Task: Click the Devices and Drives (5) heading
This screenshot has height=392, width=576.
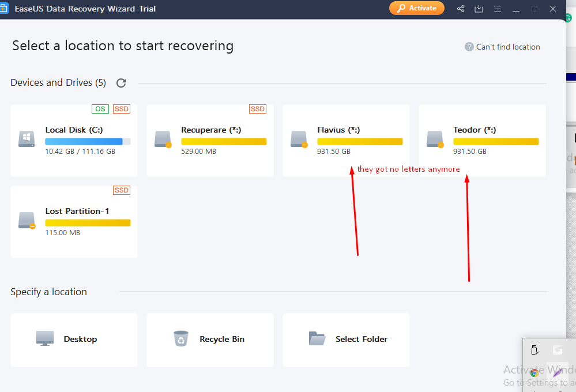Action: 58,82
